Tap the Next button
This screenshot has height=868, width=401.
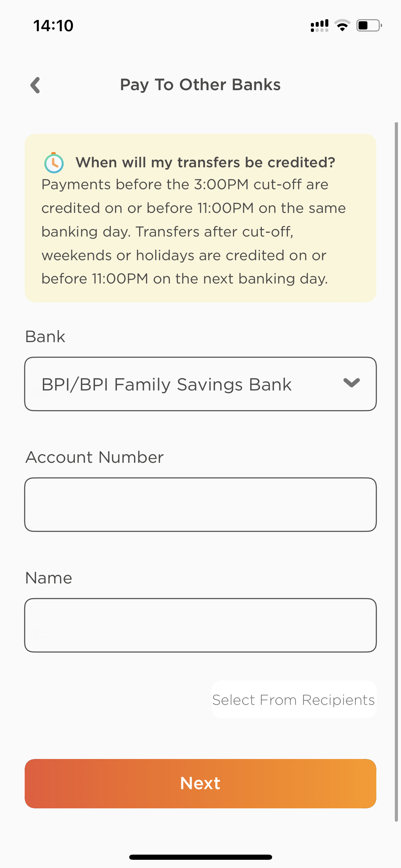(x=200, y=783)
